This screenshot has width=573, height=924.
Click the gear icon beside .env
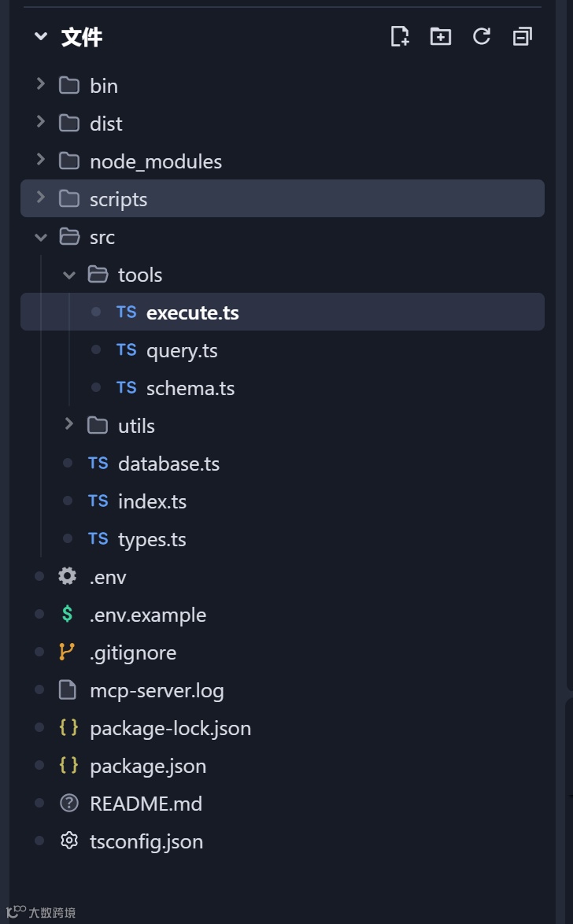68,577
